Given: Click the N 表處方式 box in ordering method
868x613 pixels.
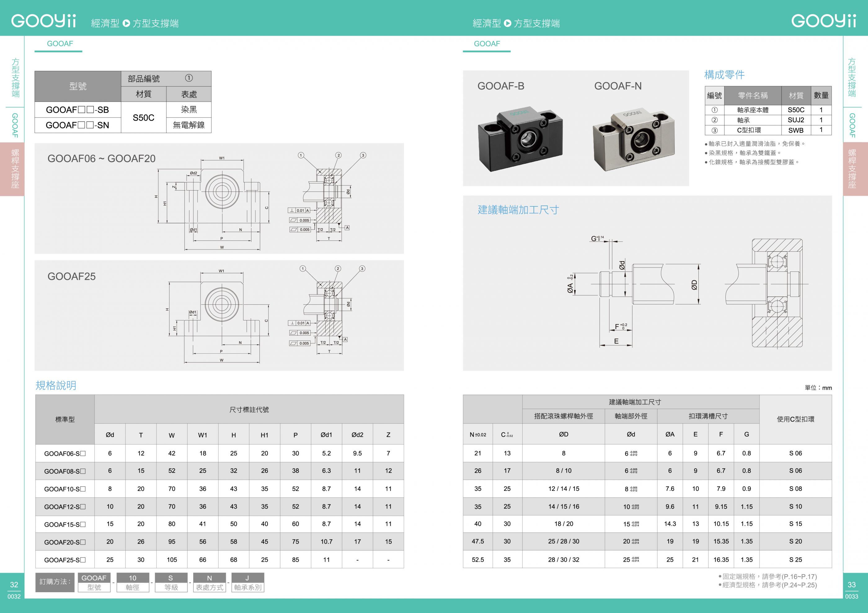Looking at the screenshot, I should coord(210,582).
